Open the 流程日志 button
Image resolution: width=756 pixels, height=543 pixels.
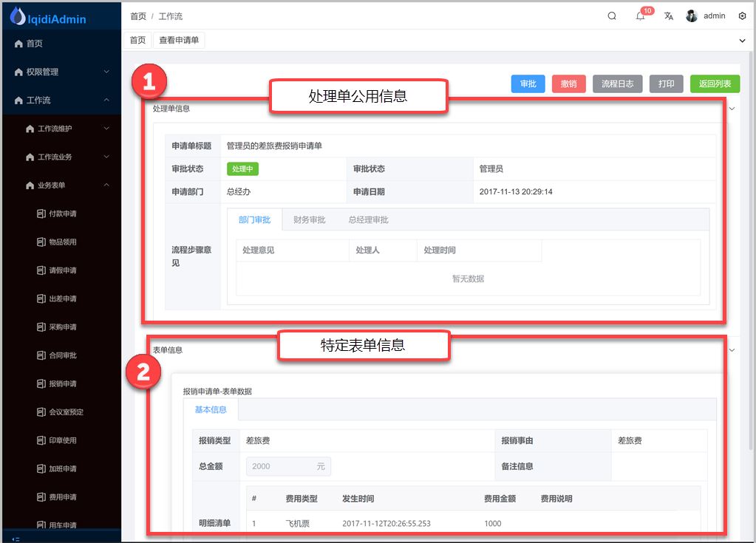pos(618,83)
